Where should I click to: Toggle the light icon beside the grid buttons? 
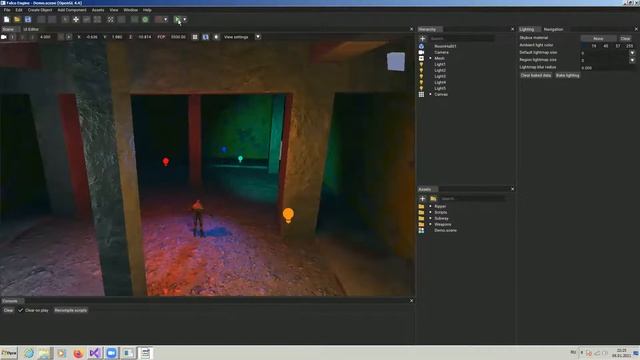(x=216, y=37)
